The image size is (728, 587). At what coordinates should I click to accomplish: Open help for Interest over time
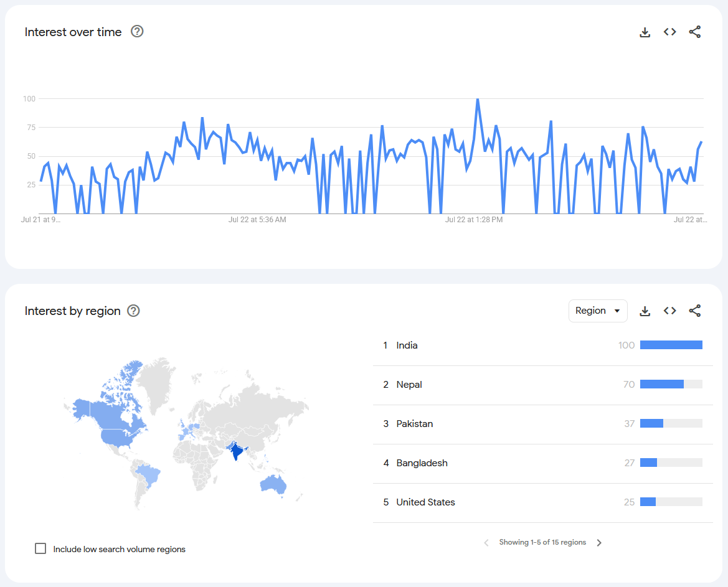[137, 32]
